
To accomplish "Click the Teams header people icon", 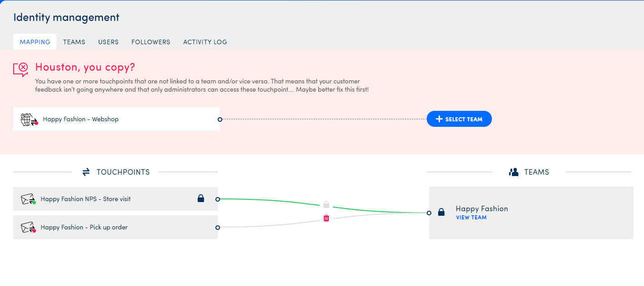I will coord(514,172).
